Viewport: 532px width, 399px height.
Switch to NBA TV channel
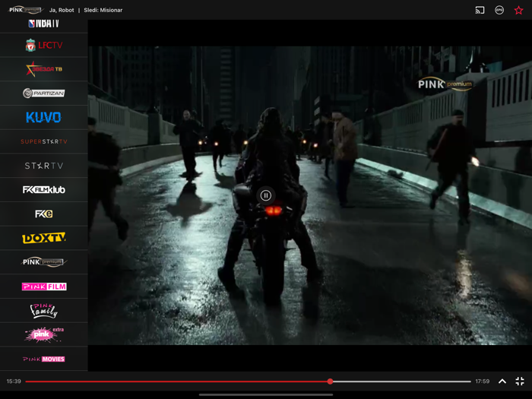pyautogui.click(x=44, y=24)
